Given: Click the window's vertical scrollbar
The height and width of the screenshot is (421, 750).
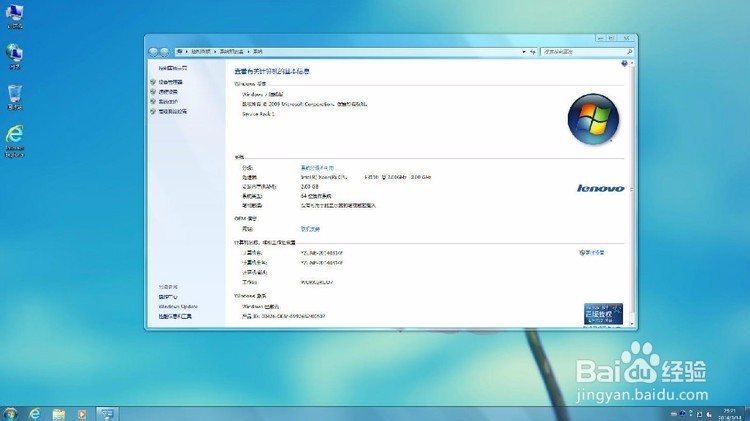Looking at the screenshot, I should point(632,193).
